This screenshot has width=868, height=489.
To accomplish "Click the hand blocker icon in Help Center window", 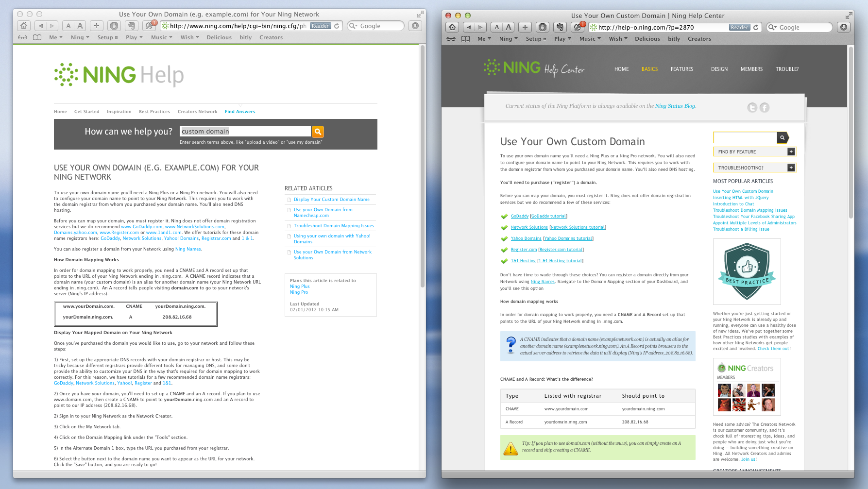I will click(543, 27).
